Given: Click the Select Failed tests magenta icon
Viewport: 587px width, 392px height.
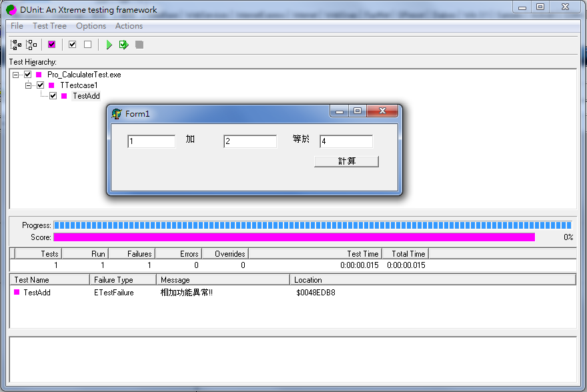Looking at the screenshot, I should point(52,45).
